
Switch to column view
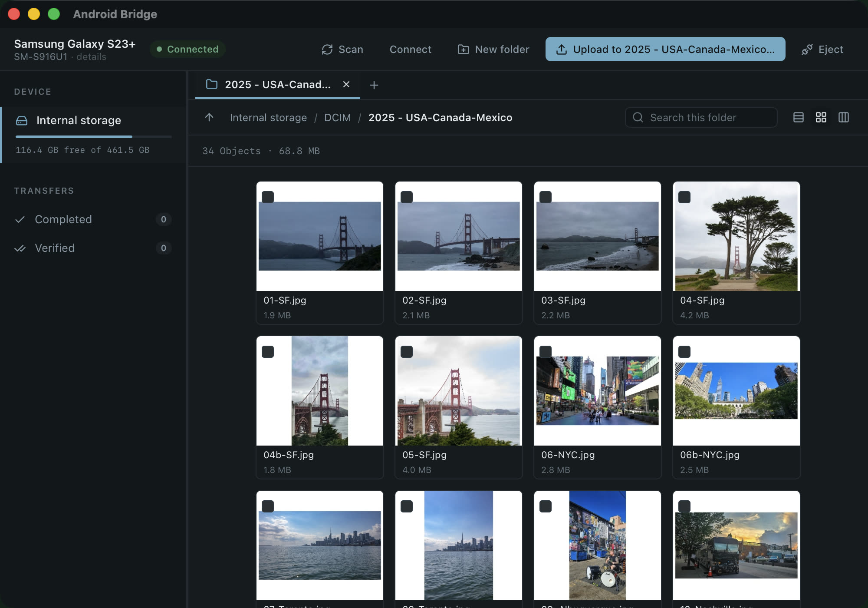pyautogui.click(x=844, y=117)
